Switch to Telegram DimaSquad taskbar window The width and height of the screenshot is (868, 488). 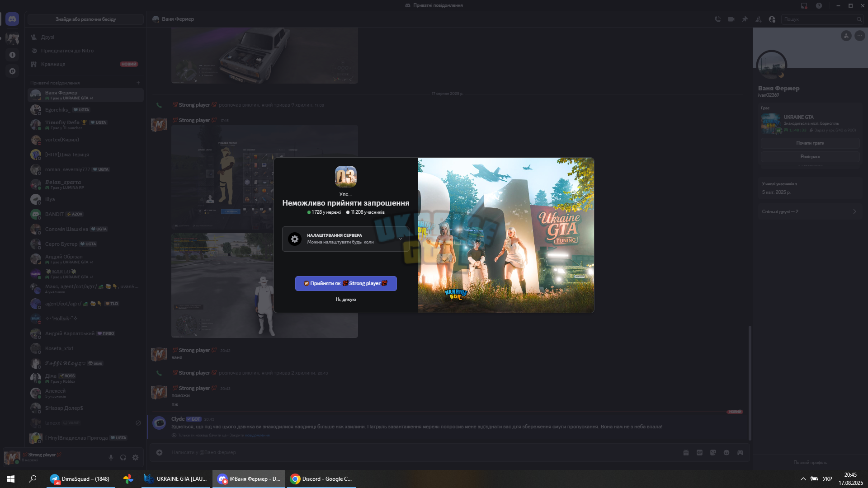(x=81, y=479)
